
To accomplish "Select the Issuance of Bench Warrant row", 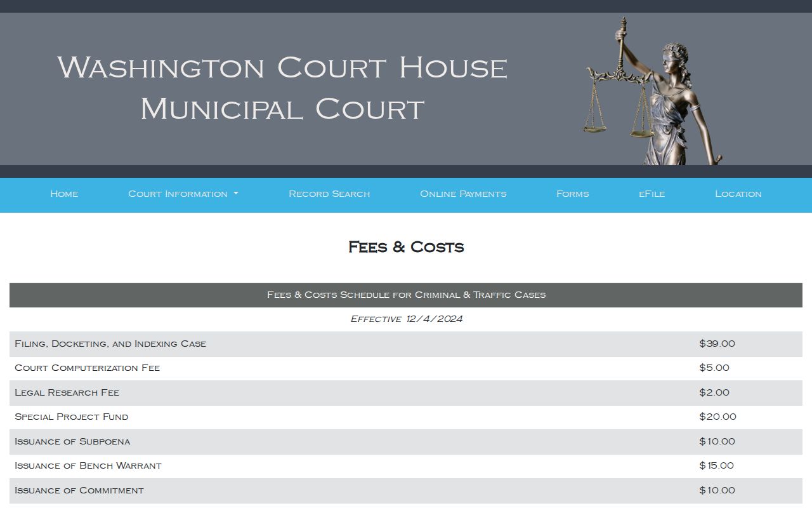I will [x=406, y=466].
